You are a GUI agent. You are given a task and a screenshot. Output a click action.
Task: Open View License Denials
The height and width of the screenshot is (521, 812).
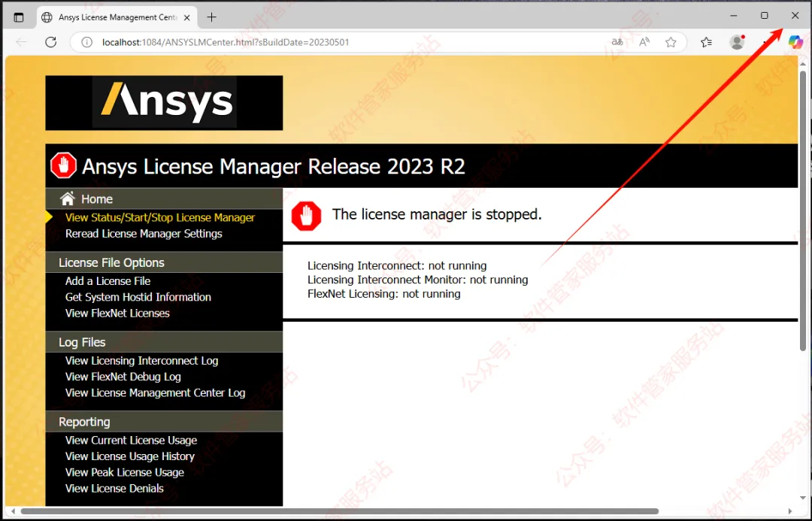[114, 489]
